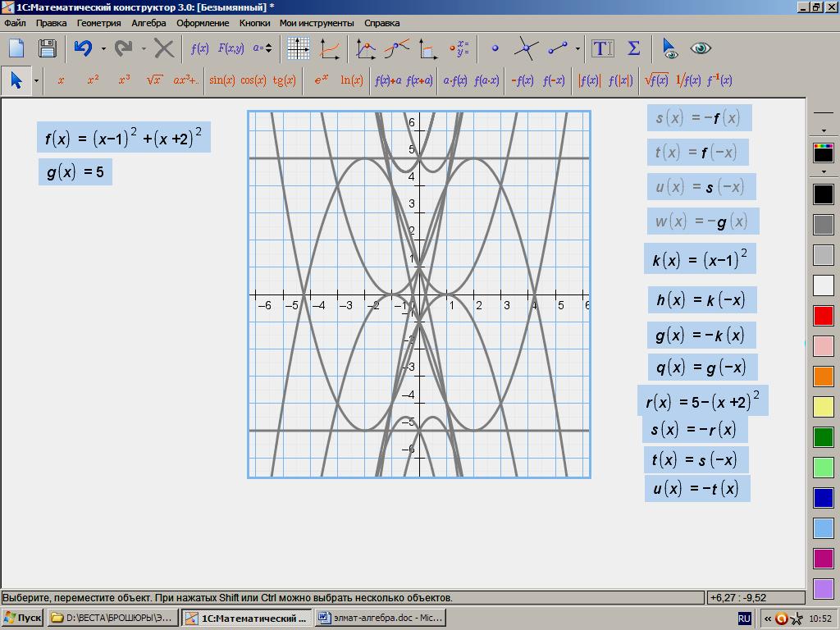The width and height of the screenshot is (840, 630).
Task: Add a parameter with the a= tool
Action: click(x=262, y=48)
